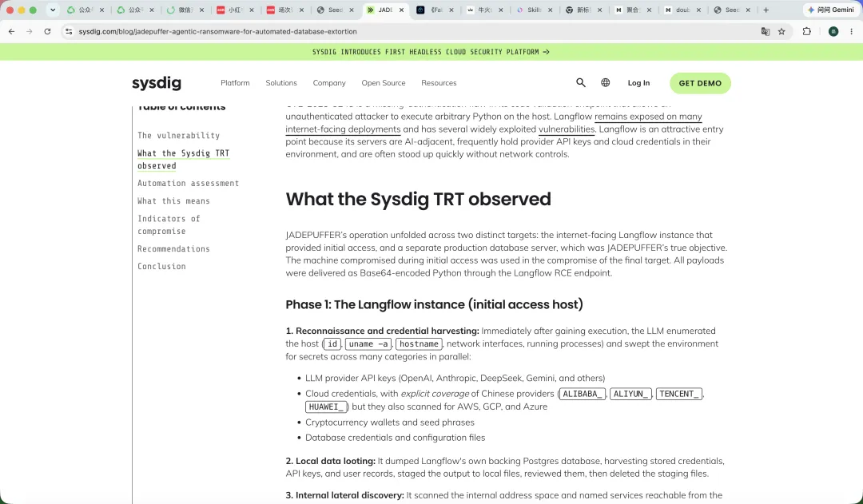863x504 pixels.
Task: Open Platform navigation menu
Action: (235, 83)
